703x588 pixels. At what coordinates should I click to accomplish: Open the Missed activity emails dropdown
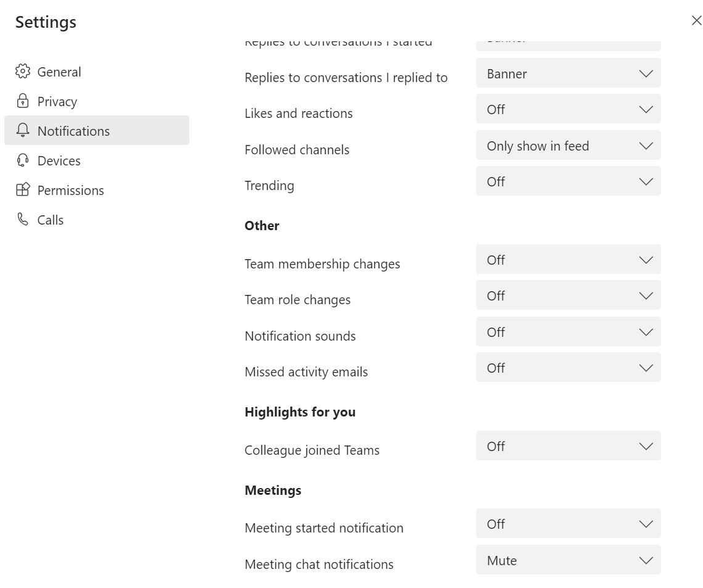pyautogui.click(x=568, y=368)
